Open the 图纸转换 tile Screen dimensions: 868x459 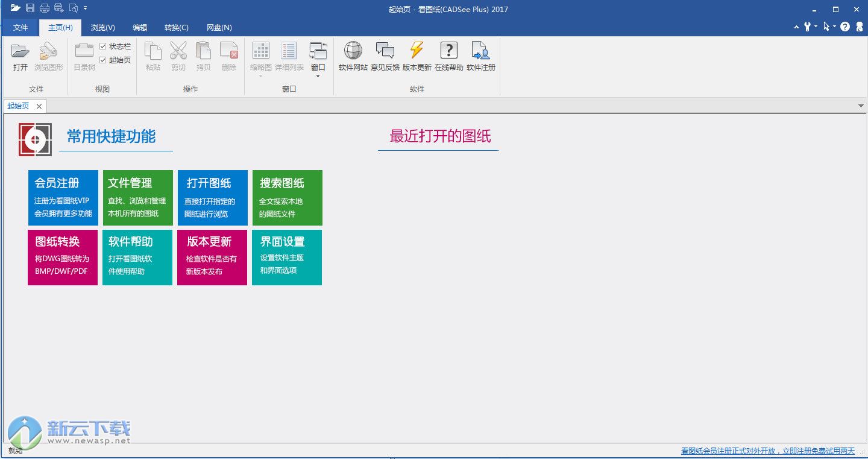(63, 258)
